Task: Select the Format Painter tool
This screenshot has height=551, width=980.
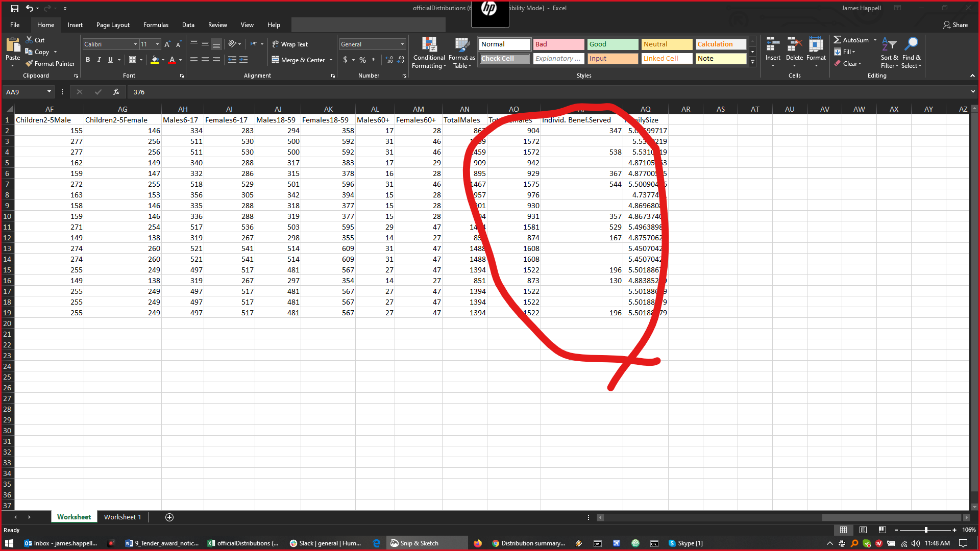Action: 50,63
